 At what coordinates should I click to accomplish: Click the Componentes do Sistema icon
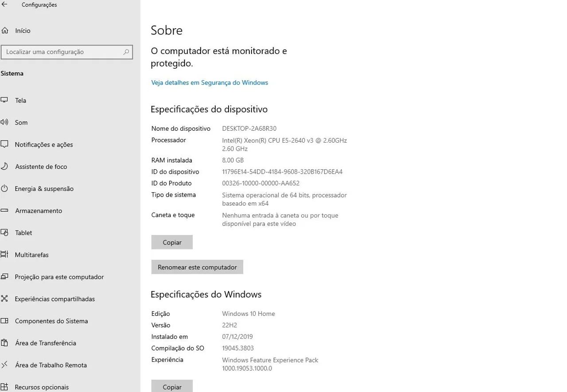click(4, 321)
